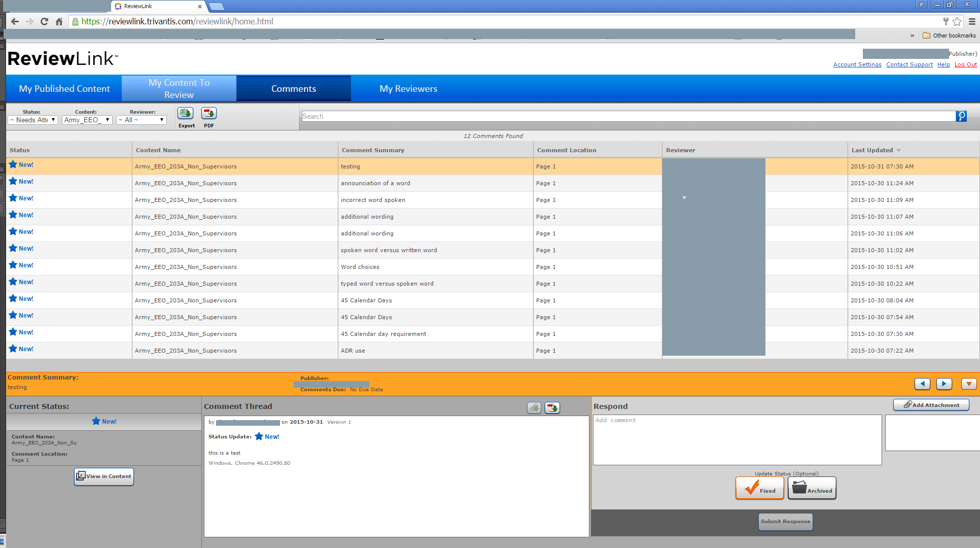The width and height of the screenshot is (980, 548).
Task: Open the Reviewer filter dropdown
Action: point(142,120)
